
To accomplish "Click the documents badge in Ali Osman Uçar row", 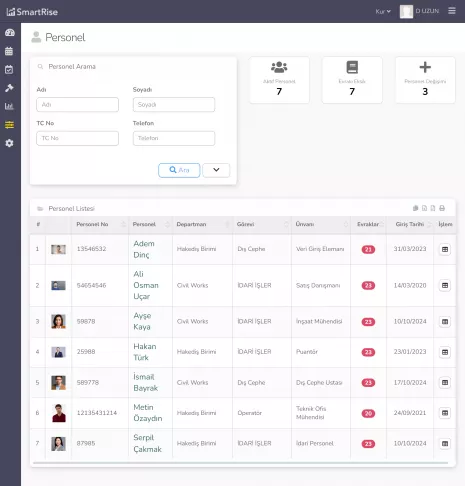I will (x=368, y=286).
